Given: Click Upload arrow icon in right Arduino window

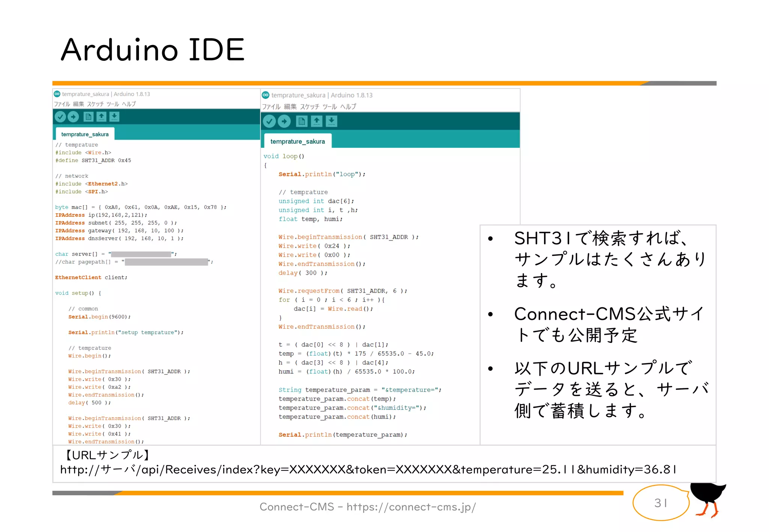Looking at the screenshot, I should pyautogui.click(x=284, y=121).
